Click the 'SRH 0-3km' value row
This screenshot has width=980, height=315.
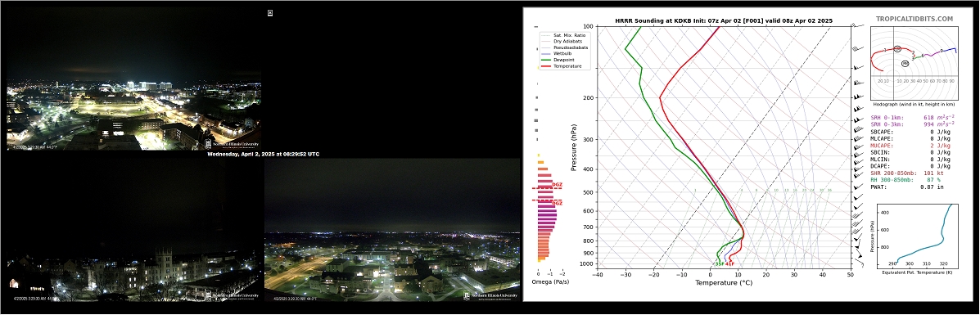(913, 124)
